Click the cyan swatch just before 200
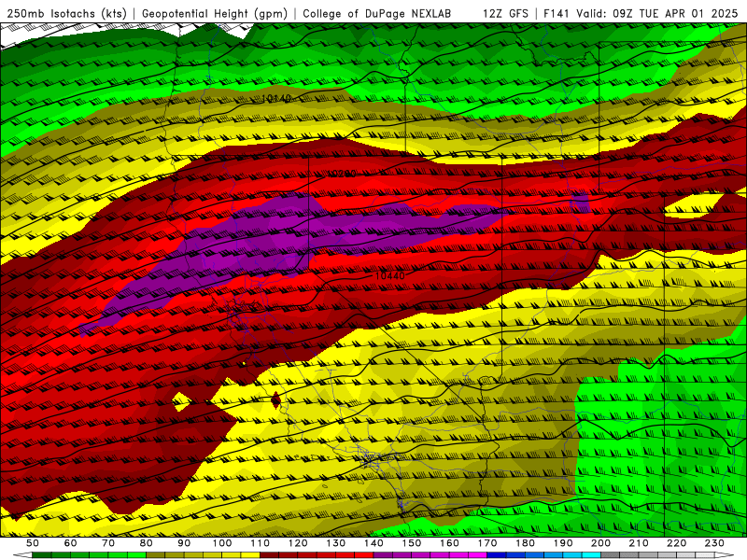The width and height of the screenshot is (747, 560). tap(592, 555)
